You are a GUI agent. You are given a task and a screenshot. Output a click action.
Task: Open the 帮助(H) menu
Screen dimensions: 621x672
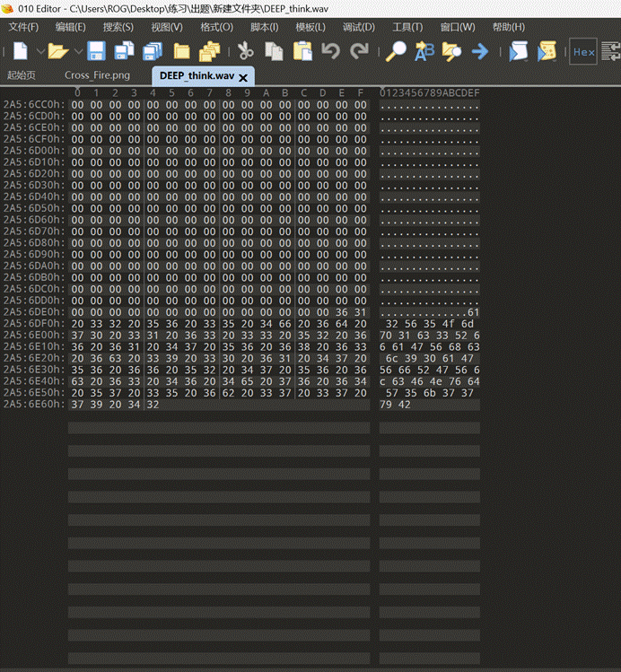[x=509, y=27]
